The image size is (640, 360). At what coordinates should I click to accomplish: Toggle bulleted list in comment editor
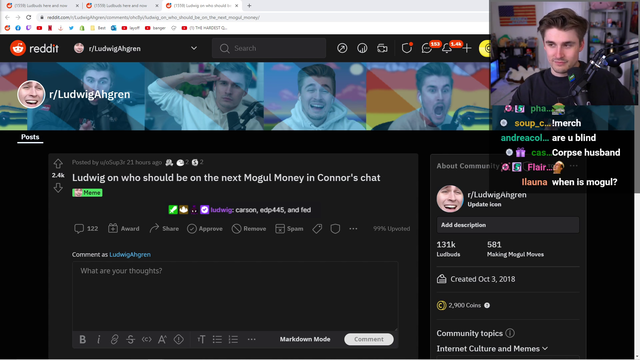coord(217,339)
